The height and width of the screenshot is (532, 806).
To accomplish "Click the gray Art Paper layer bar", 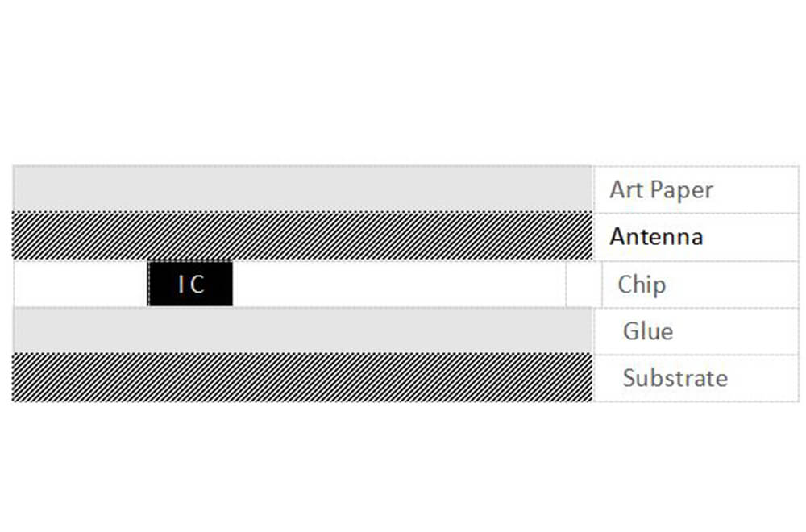I will tap(302, 189).
